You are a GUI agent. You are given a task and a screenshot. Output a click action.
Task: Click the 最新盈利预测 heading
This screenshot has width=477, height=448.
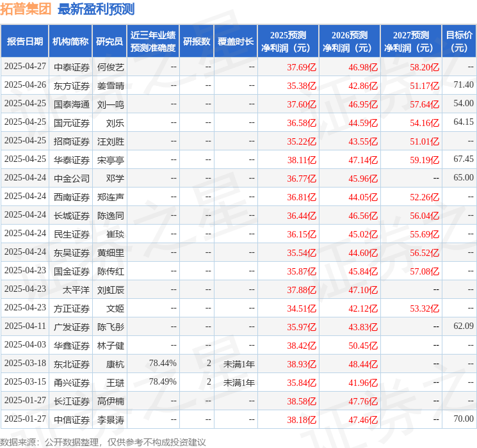click(96, 9)
